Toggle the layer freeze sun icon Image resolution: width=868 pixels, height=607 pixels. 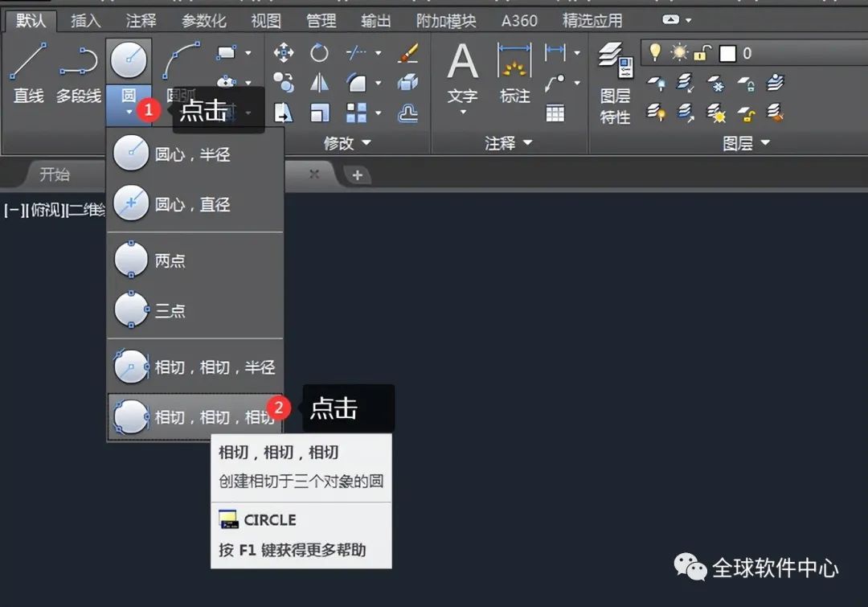click(681, 52)
